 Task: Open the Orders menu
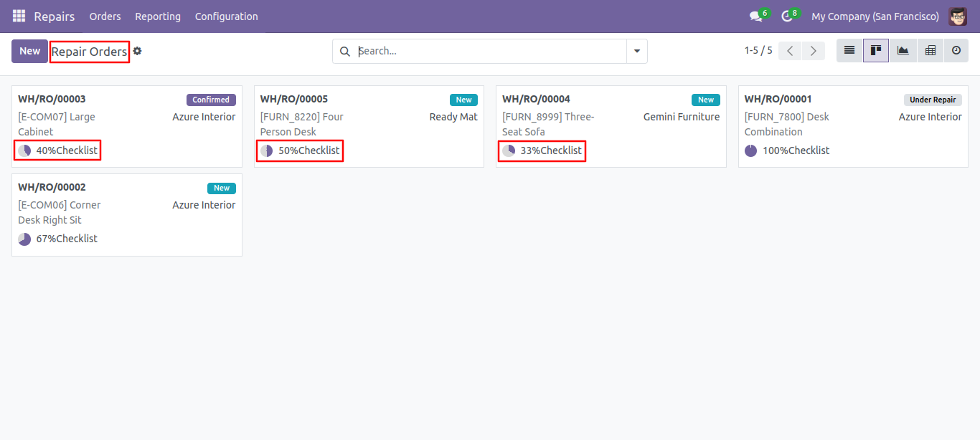[x=105, y=16]
